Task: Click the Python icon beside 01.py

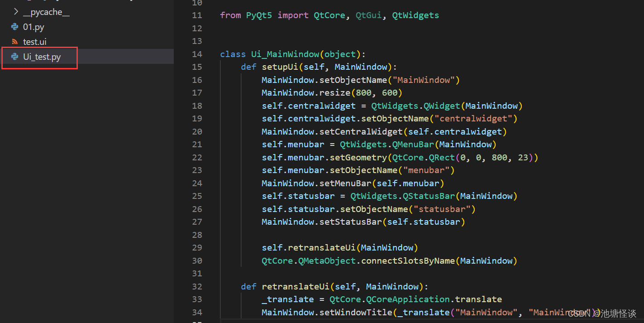Action: tap(14, 27)
